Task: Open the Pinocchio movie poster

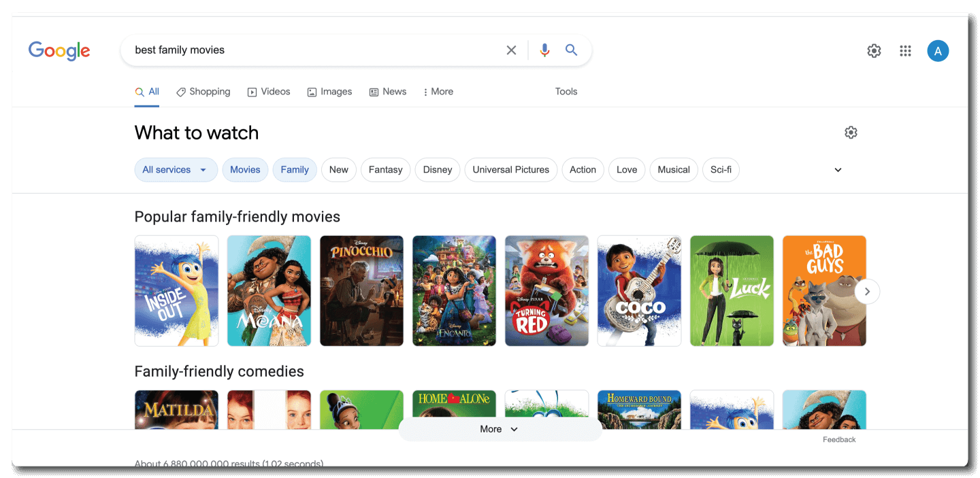Action: pyautogui.click(x=361, y=291)
